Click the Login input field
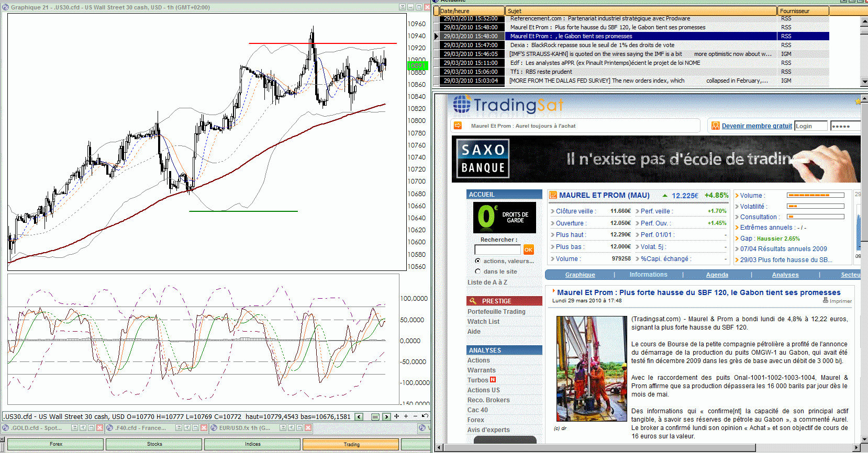 pyautogui.click(x=811, y=126)
